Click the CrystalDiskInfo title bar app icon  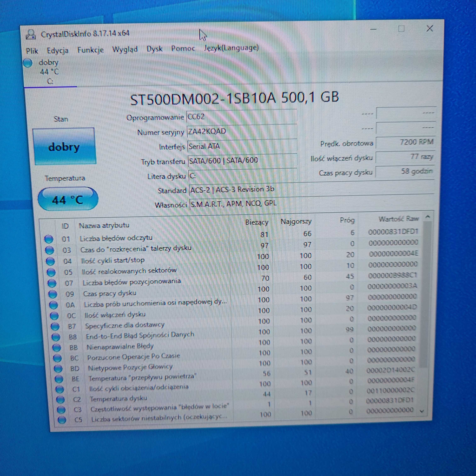31,35
